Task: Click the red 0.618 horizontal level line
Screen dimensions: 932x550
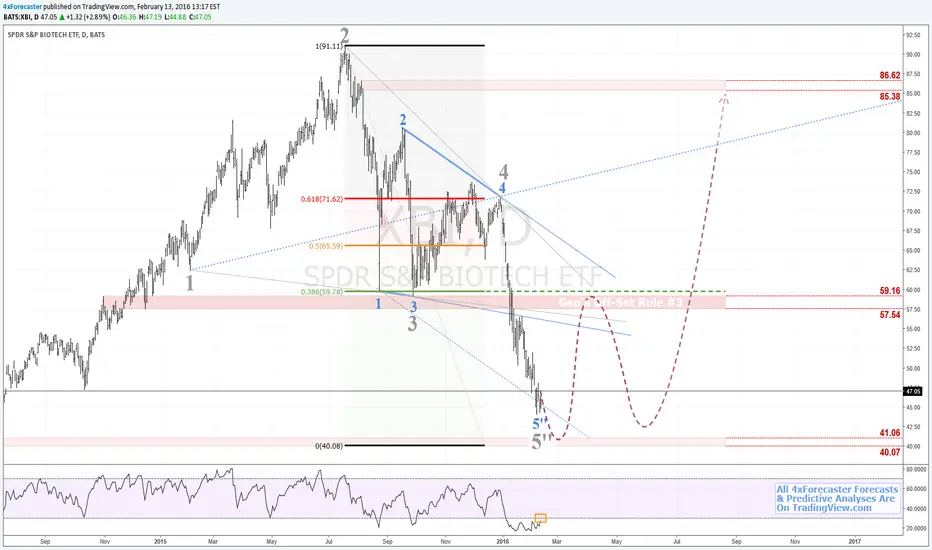Action: pyautogui.click(x=414, y=199)
